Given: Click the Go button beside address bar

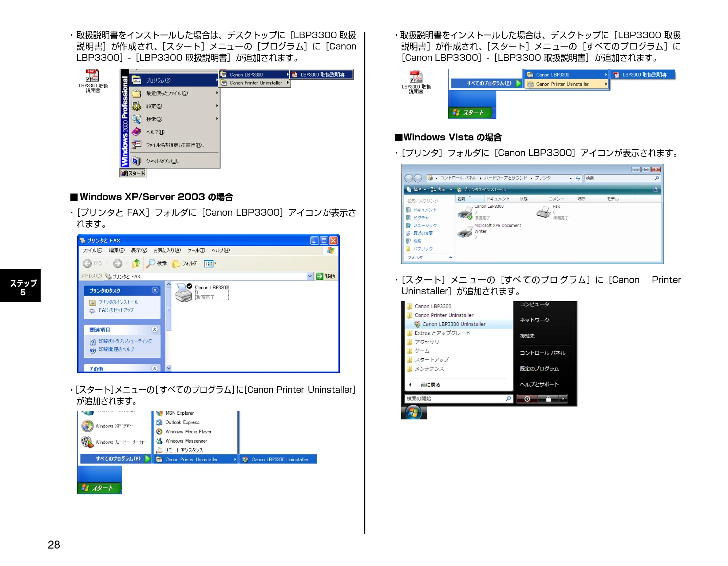Looking at the screenshot, I should click(326, 276).
